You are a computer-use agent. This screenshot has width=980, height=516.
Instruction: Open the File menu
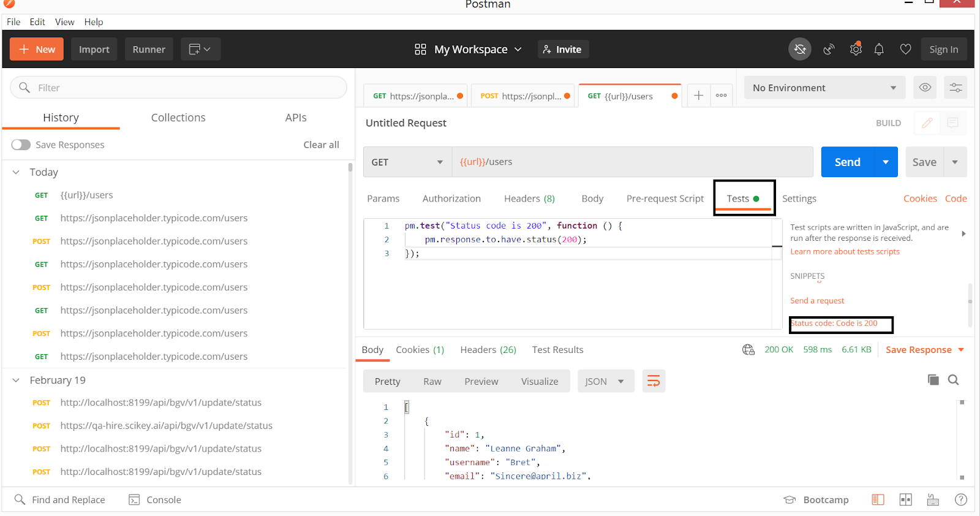13,21
